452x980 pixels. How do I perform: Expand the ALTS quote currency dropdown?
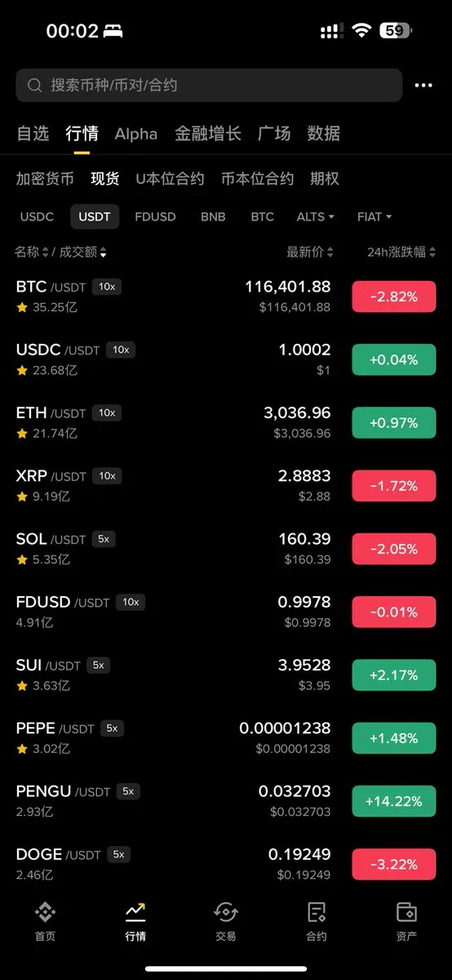coord(316,216)
